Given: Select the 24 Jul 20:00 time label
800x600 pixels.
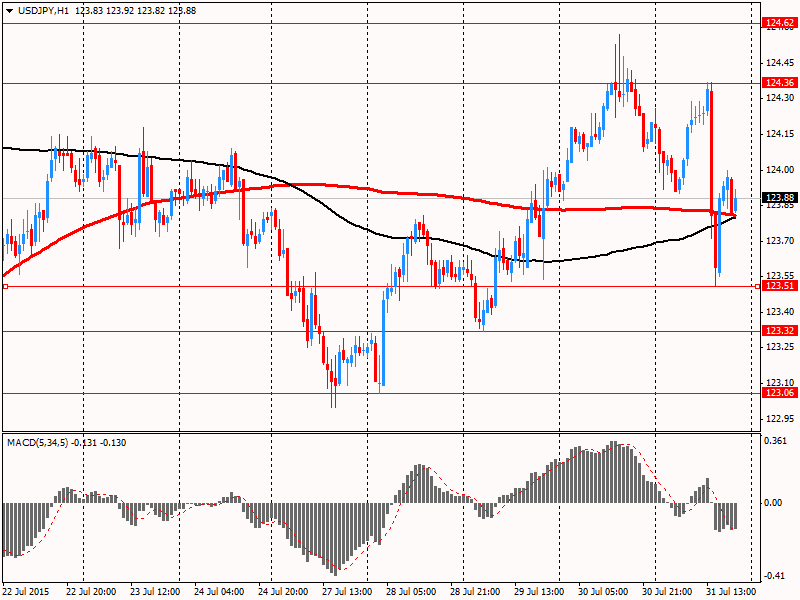Looking at the screenshot, I should [283, 592].
